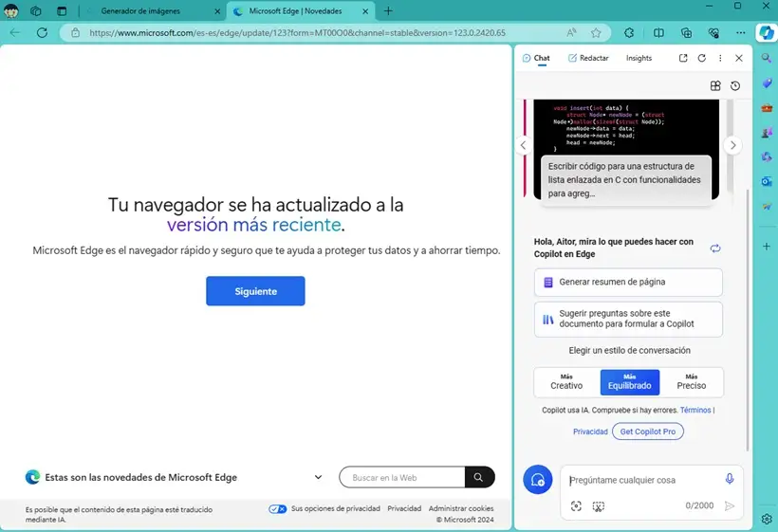Open Copilot recent activity history
The height and width of the screenshot is (532, 778).
click(735, 85)
